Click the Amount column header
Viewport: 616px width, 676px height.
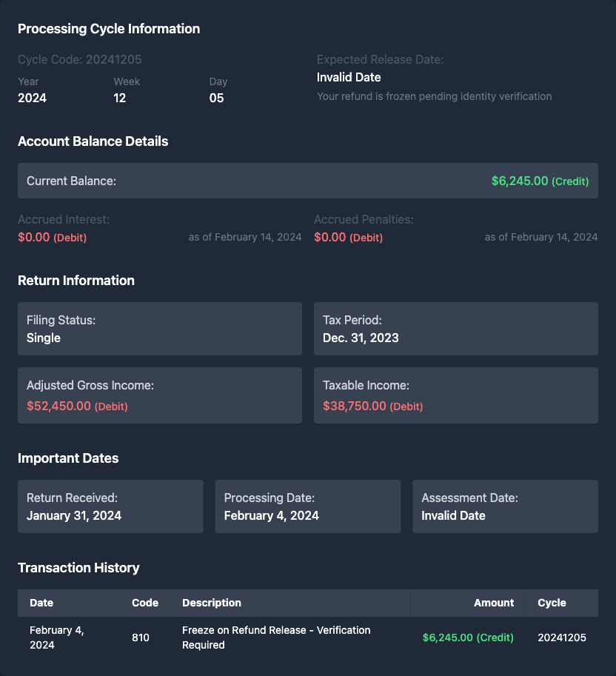[494, 603]
